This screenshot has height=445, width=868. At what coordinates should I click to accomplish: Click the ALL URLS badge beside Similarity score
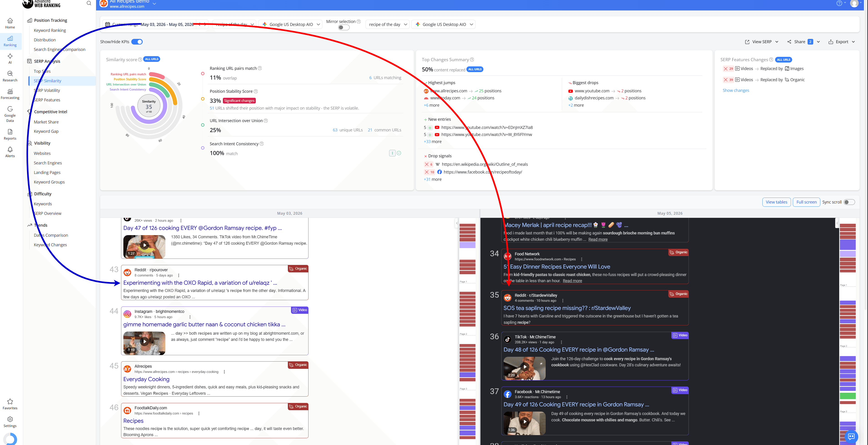152,59
